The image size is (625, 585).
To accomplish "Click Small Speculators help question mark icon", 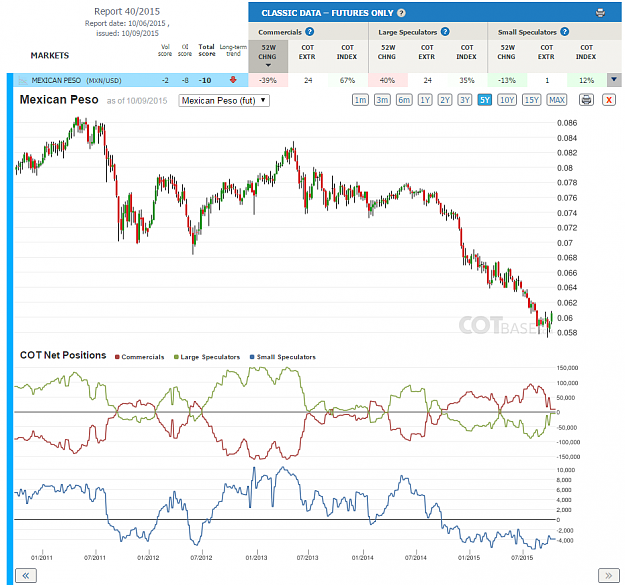I will click(564, 31).
